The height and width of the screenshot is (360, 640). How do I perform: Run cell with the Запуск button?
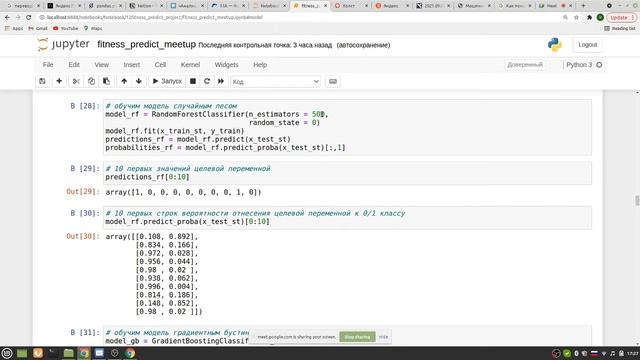pyautogui.click(x=167, y=81)
